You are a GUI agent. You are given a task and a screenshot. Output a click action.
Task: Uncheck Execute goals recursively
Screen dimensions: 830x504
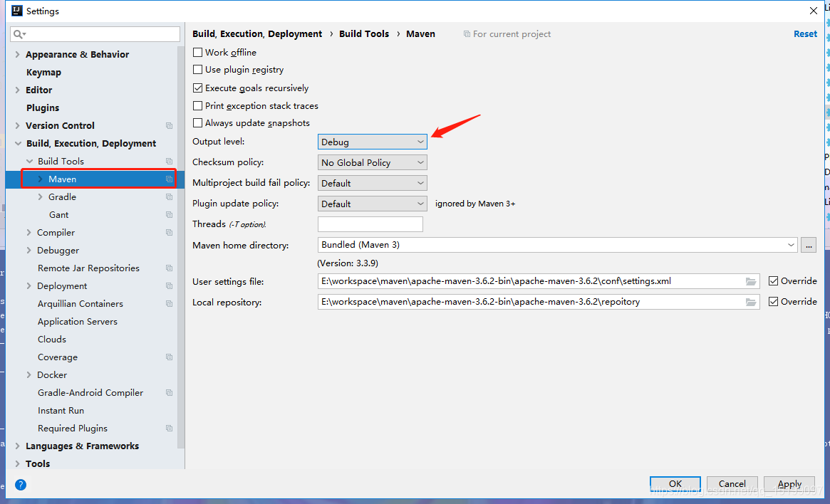(x=197, y=88)
